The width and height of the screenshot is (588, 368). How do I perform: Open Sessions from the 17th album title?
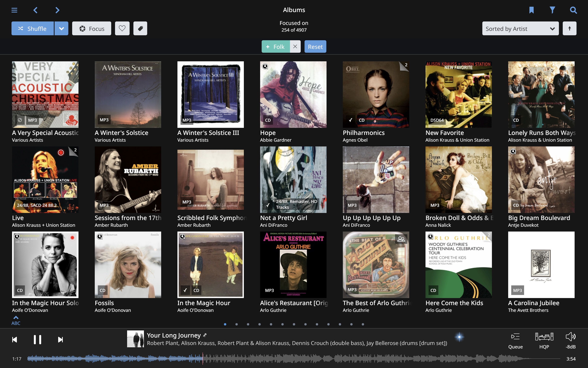128,218
